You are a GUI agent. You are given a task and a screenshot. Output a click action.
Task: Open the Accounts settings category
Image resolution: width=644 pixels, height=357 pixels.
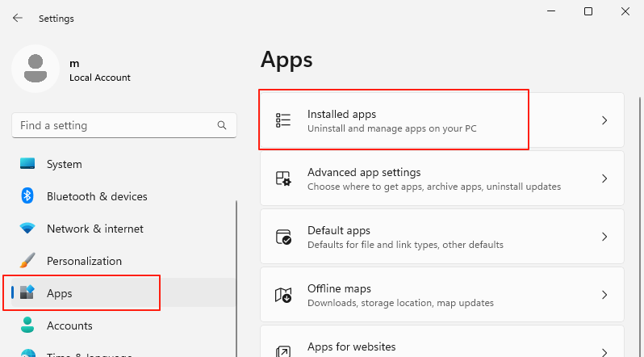tap(69, 325)
